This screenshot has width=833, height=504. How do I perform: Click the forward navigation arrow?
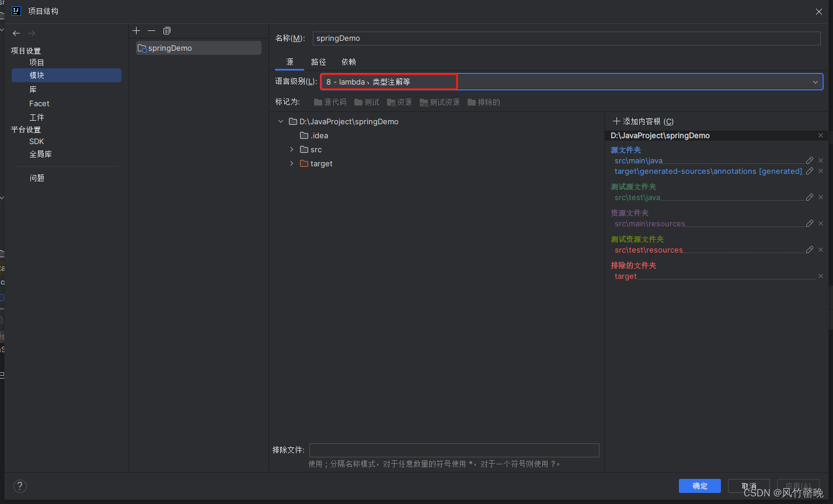click(32, 33)
